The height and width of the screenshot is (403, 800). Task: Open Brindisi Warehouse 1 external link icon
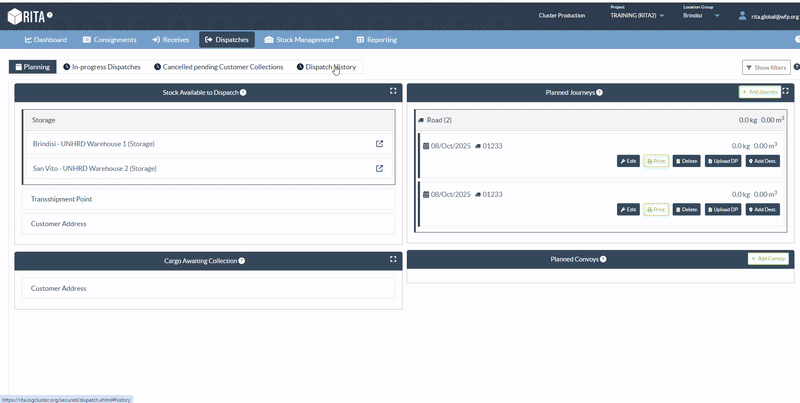379,144
